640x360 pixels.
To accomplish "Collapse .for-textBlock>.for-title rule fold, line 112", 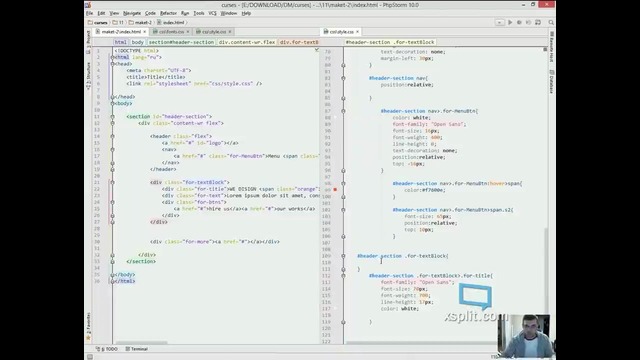I will (x=343, y=276).
